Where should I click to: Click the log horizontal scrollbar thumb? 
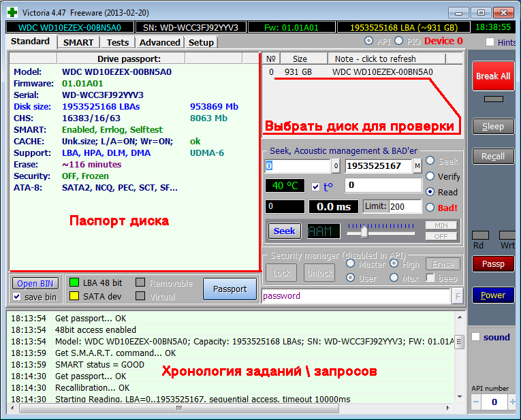coord(178,408)
